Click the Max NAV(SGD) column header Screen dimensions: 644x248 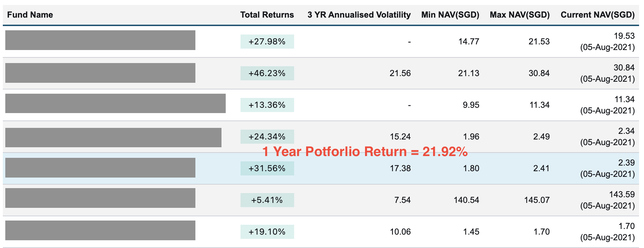pyautogui.click(x=520, y=15)
